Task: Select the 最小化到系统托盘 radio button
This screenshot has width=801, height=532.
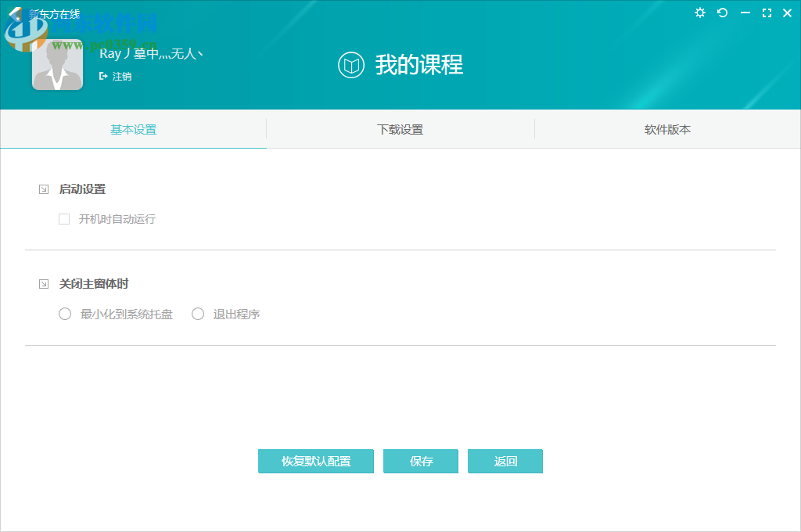Action: 65,314
